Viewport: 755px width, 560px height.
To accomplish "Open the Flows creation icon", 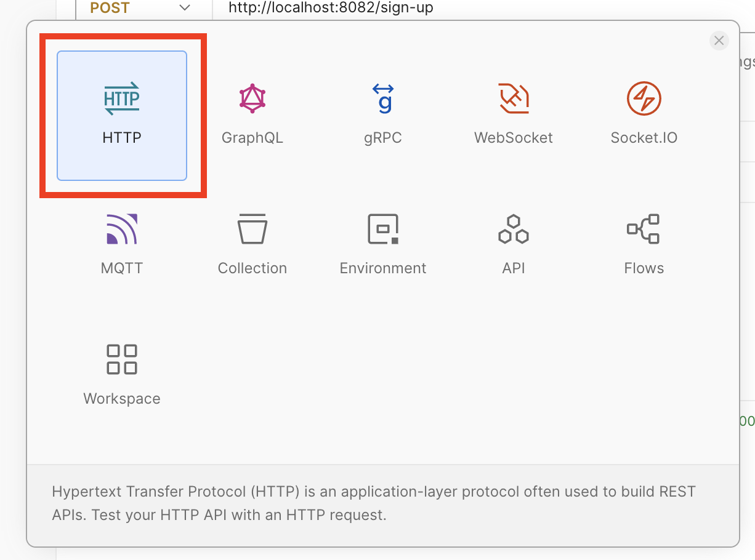I will tap(644, 230).
